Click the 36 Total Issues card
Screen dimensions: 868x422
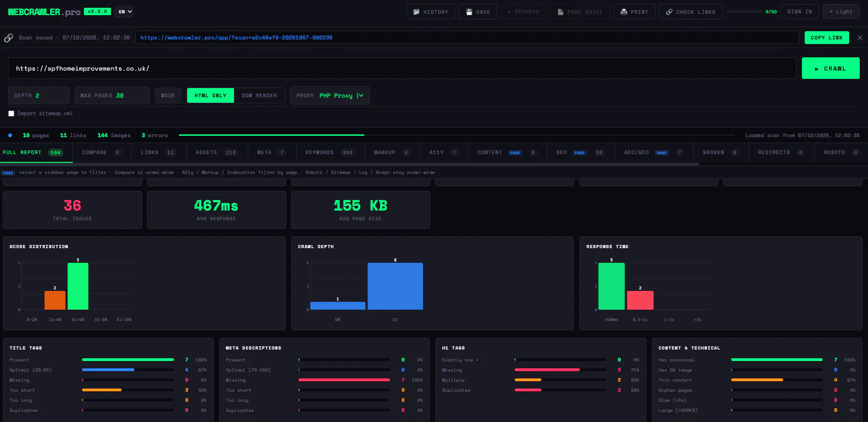tap(72, 210)
